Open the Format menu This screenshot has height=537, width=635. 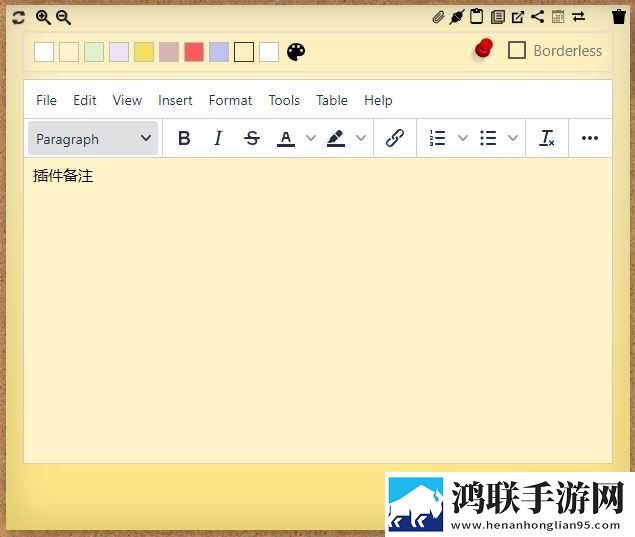(230, 100)
